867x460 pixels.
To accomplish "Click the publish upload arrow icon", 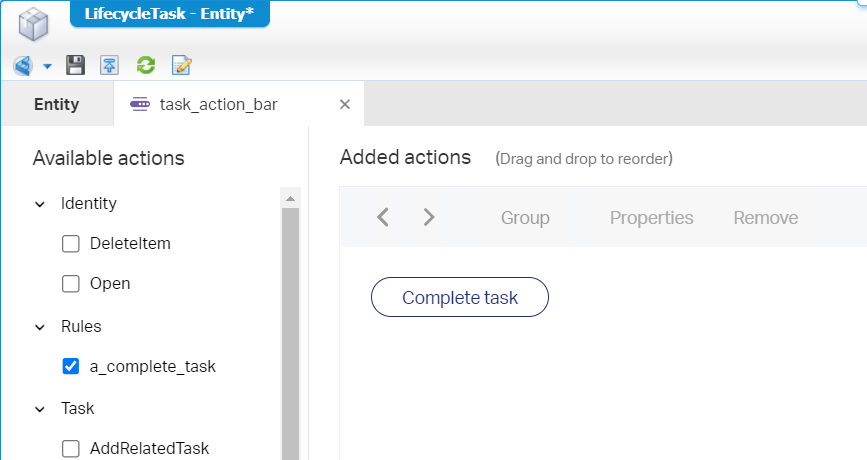I will click(x=109, y=65).
